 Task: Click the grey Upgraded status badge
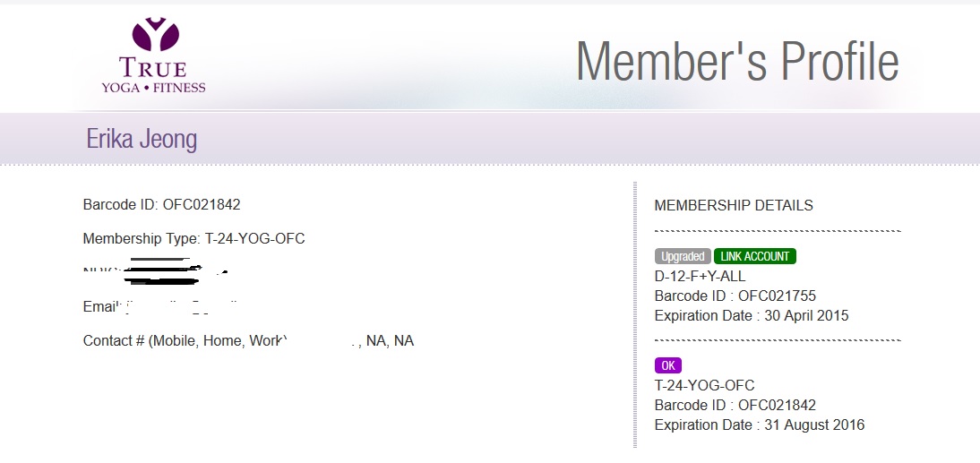pyautogui.click(x=683, y=256)
